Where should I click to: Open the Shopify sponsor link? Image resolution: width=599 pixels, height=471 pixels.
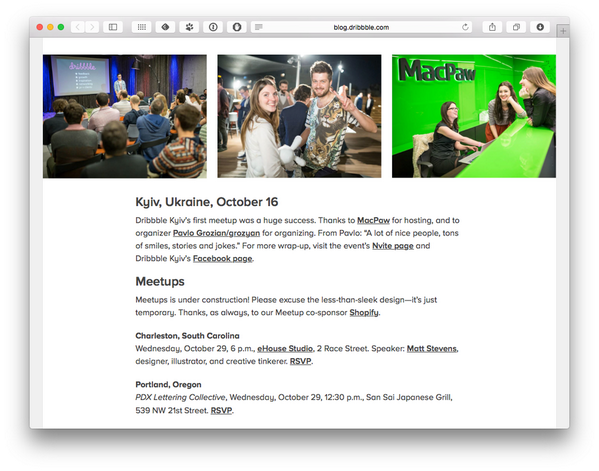364,312
